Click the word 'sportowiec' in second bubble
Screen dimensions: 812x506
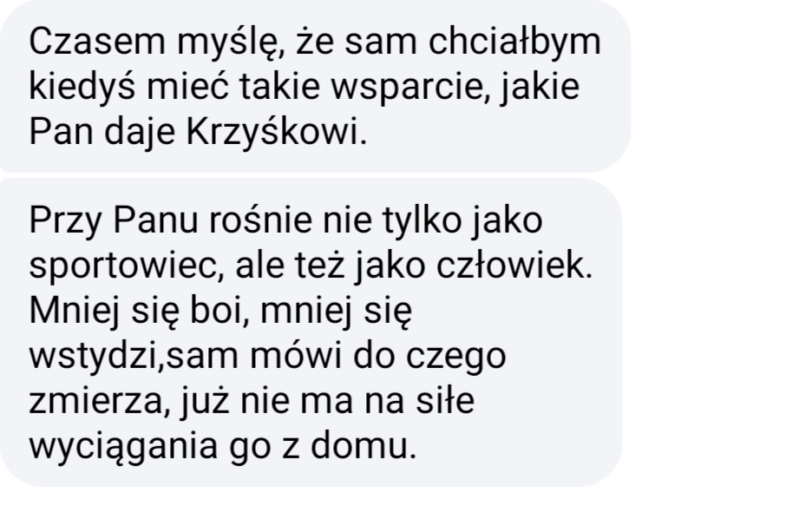click(x=122, y=266)
